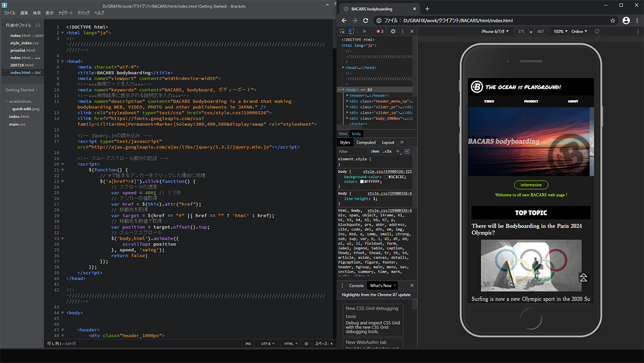Click the information button on the webpage
Screen dimensions: 644x363
coord(531,184)
